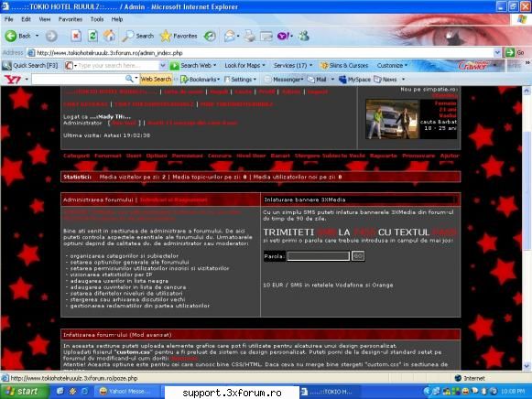Open the Tools menu
The height and width of the screenshot is (399, 532).
click(x=97, y=19)
